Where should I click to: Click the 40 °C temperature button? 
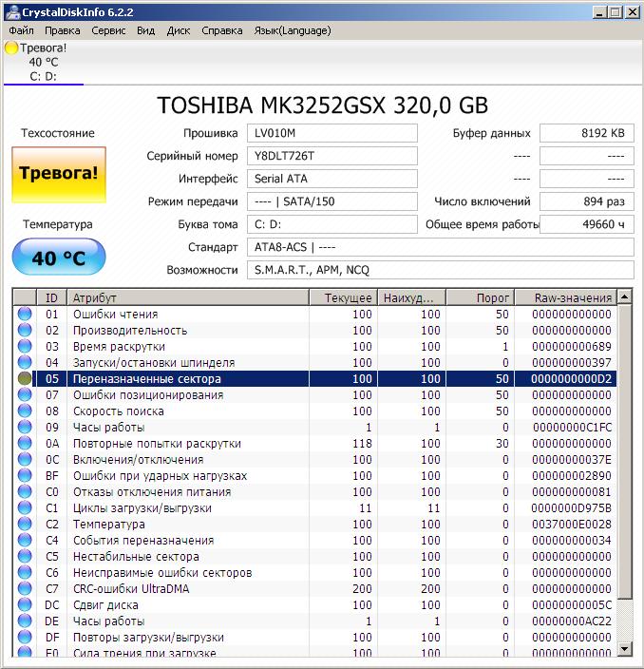[x=59, y=258]
